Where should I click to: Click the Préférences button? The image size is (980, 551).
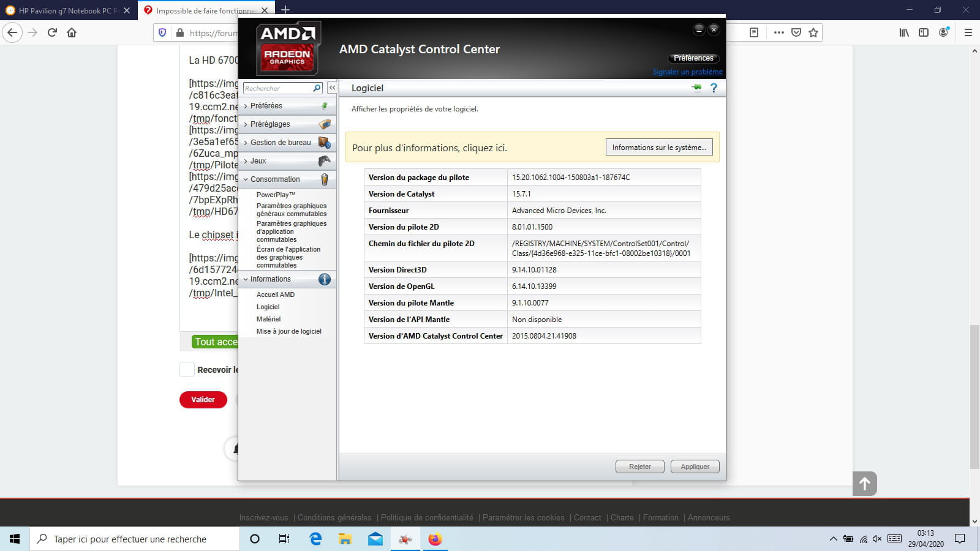tap(693, 58)
